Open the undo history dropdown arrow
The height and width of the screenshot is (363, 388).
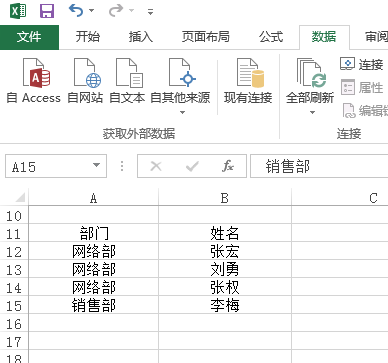tap(91, 11)
